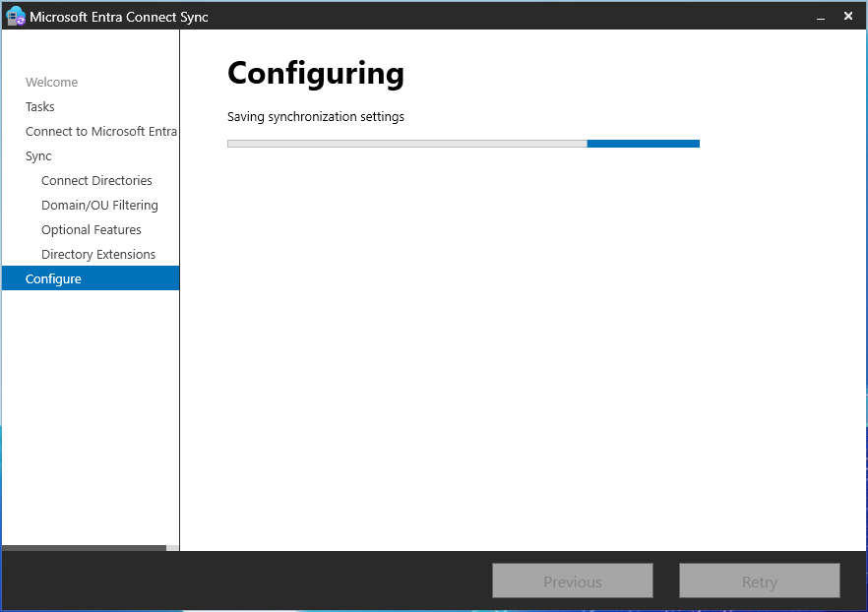Close the Entra Connect Sync window
The width and height of the screenshot is (868, 612).
coord(848,17)
